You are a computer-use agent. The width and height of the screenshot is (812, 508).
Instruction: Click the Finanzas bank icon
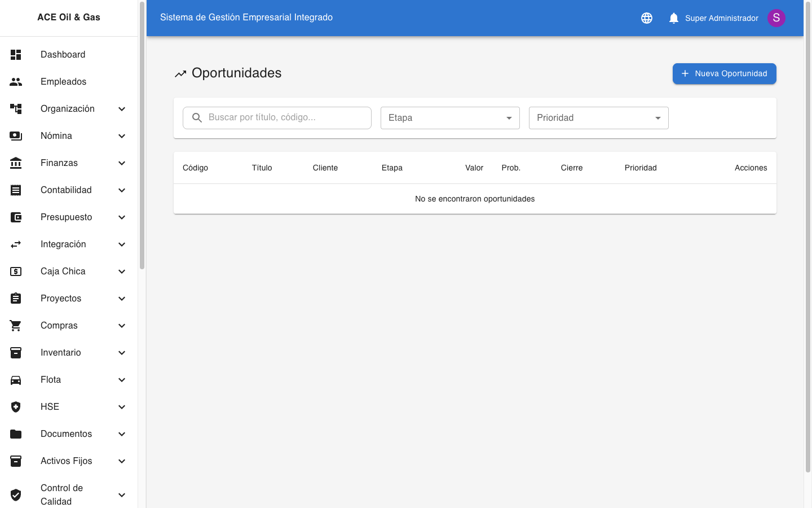[x=16, y=163]
